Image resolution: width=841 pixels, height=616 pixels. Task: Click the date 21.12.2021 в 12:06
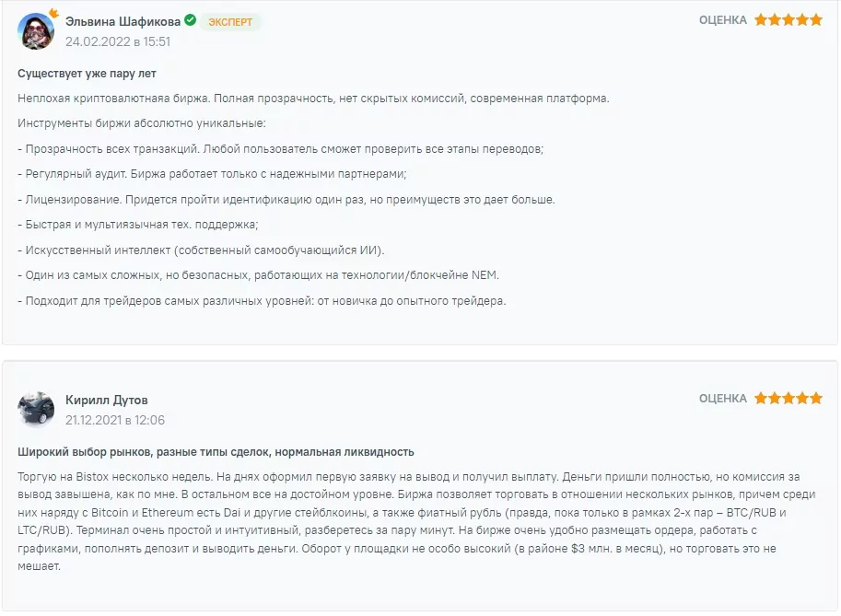coord(114,420)
